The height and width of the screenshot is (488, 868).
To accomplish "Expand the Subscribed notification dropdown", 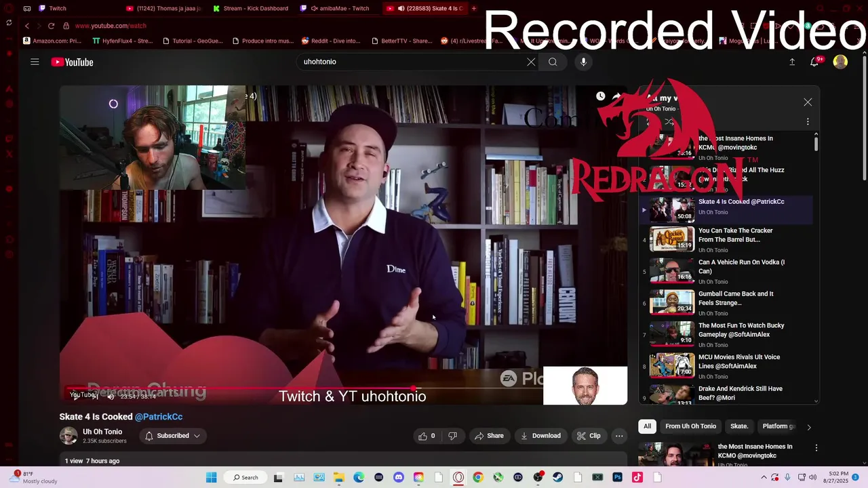I will [x=172, y=436].
